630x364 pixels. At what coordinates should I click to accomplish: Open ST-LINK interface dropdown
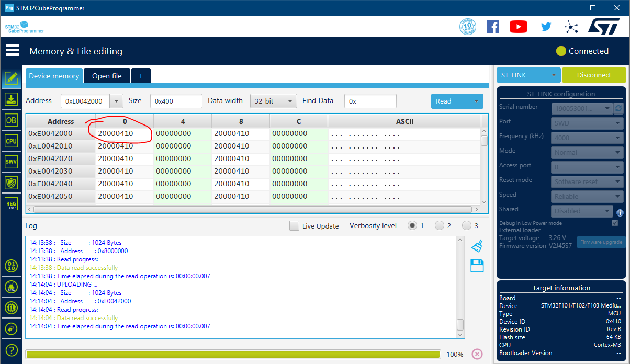point(528,75)
